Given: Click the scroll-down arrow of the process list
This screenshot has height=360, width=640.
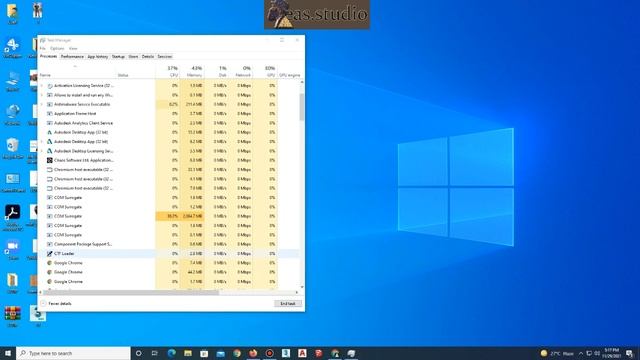Looking at the screenshot, I should click(x=302, y=287).
